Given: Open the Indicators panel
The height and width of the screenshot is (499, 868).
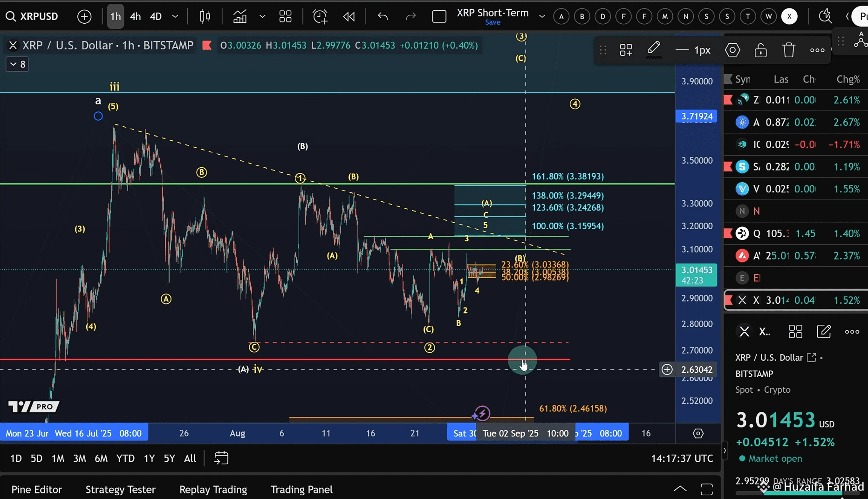Looking at the screenshot, I should point(240,17).
